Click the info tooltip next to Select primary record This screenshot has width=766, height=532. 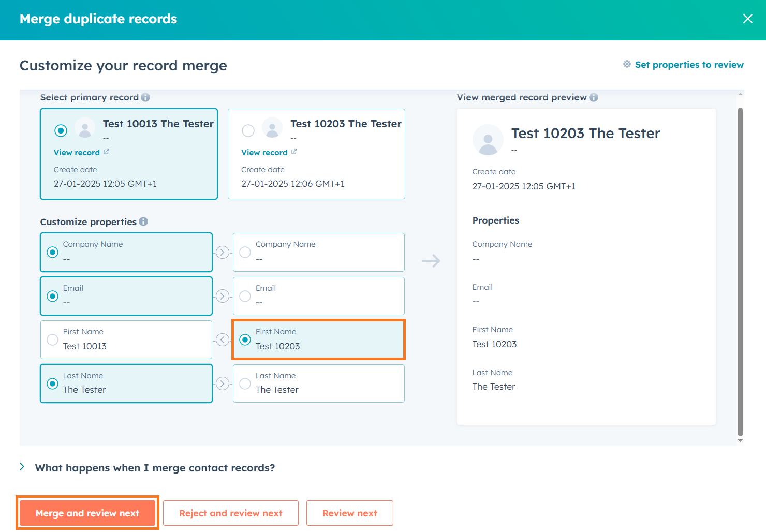coord(146,97)
